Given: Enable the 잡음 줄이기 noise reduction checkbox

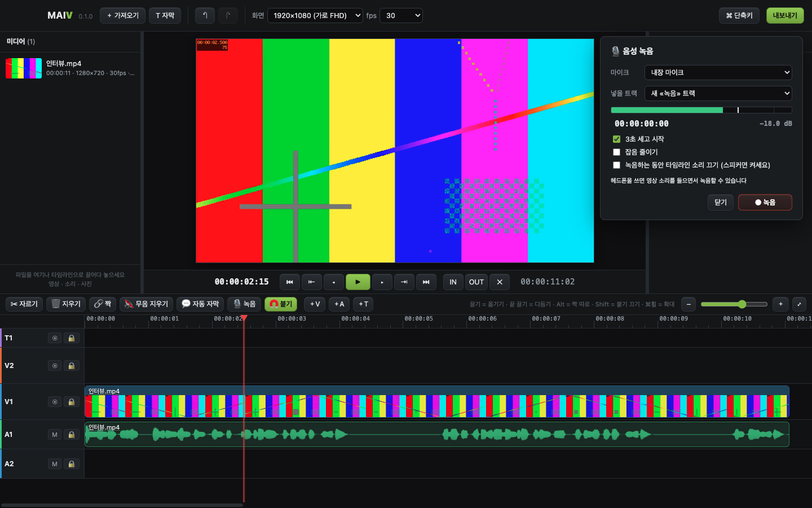Looking at the screenshot, I should click(616, 152).
